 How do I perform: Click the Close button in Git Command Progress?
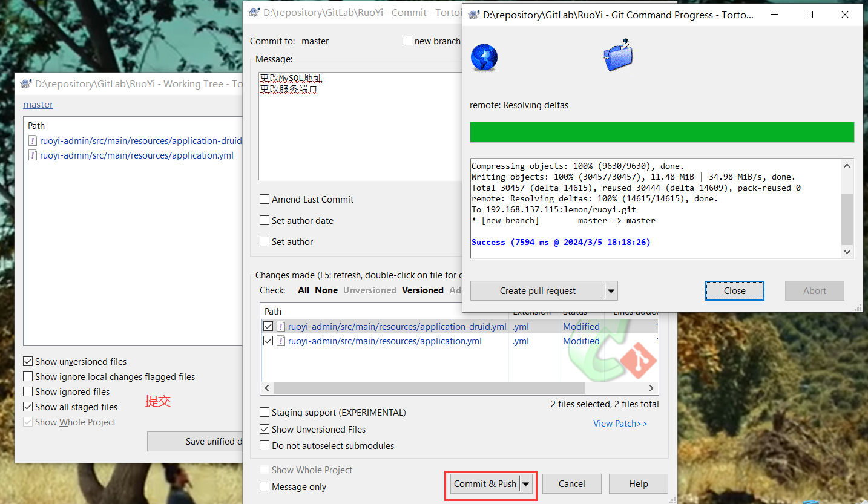[735, 291]
